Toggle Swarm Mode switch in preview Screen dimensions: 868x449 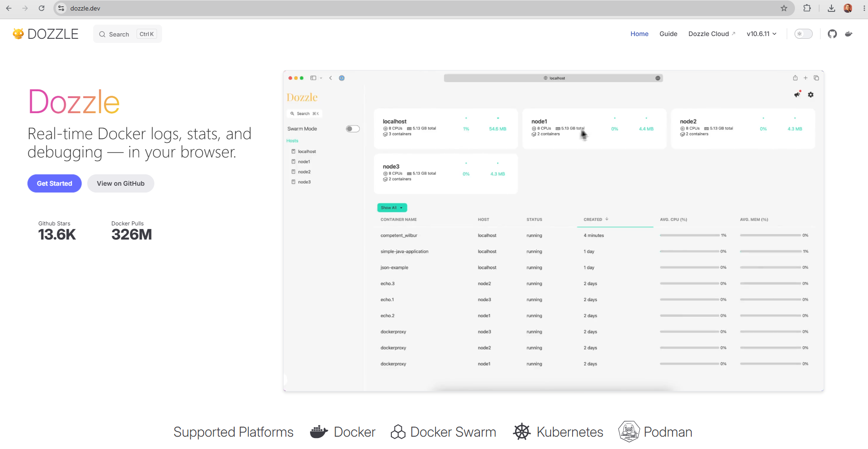pos(352,129)
